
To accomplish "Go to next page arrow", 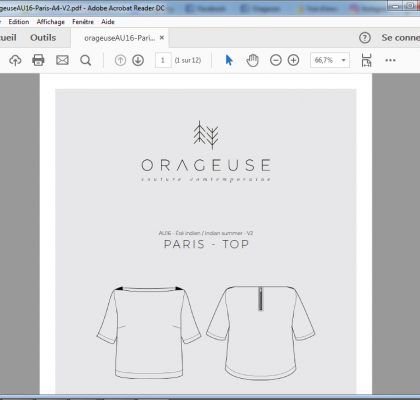I will (138, 60).
